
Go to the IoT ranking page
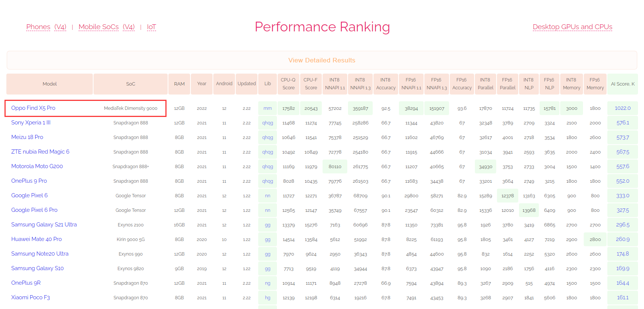click(x=151, y=27)
